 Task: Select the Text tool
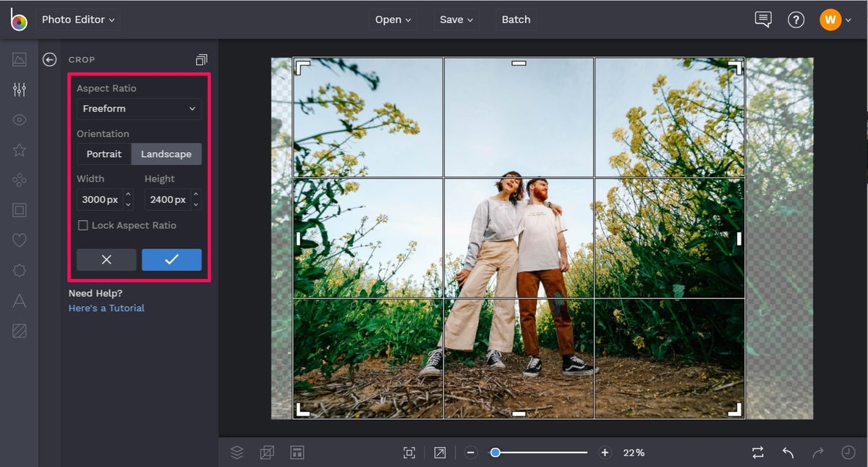pyautogui.click(x=19, y=300)
